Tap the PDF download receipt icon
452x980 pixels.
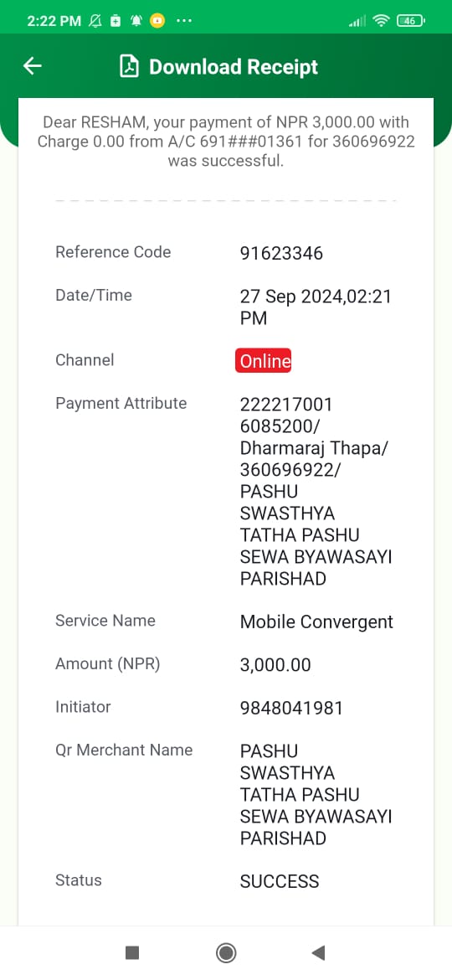pyautogui.click(x=129, y=66)
